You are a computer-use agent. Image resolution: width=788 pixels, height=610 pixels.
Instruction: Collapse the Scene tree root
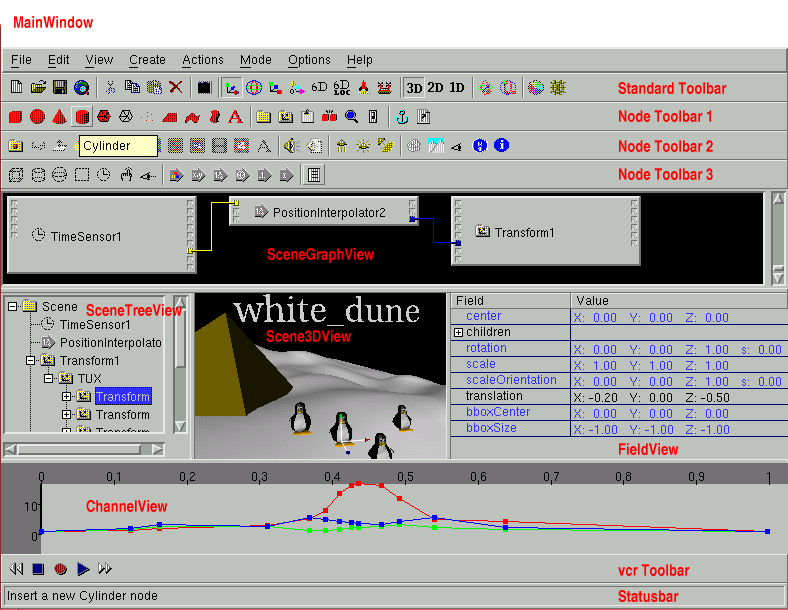click(x=13, y=306)
